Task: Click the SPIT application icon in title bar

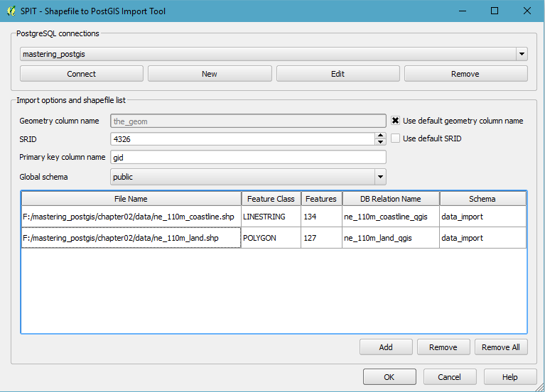Action: (11, 11)
